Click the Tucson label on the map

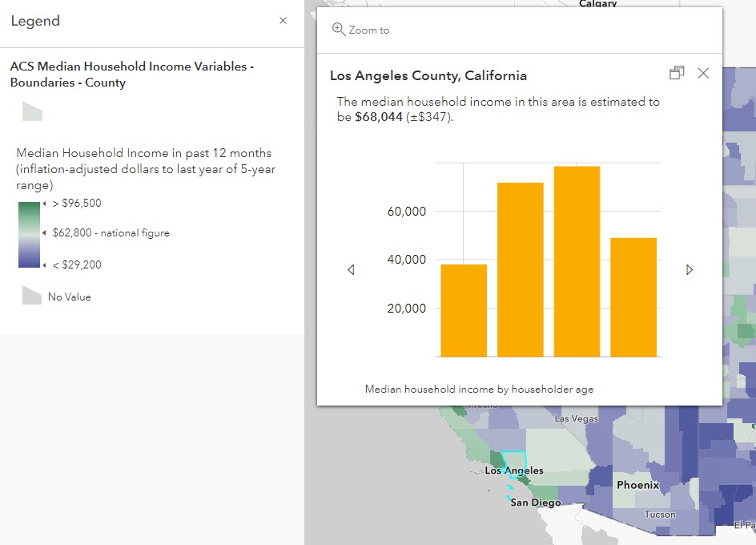(x=660, y=515)
